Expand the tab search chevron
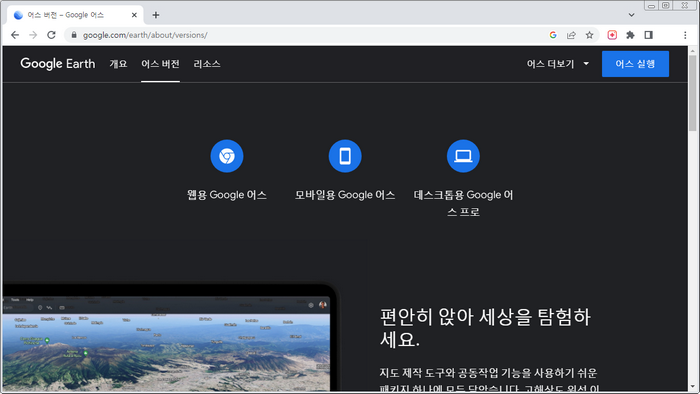The height and width of the screenshot is (394, 700). coord(631,15)
